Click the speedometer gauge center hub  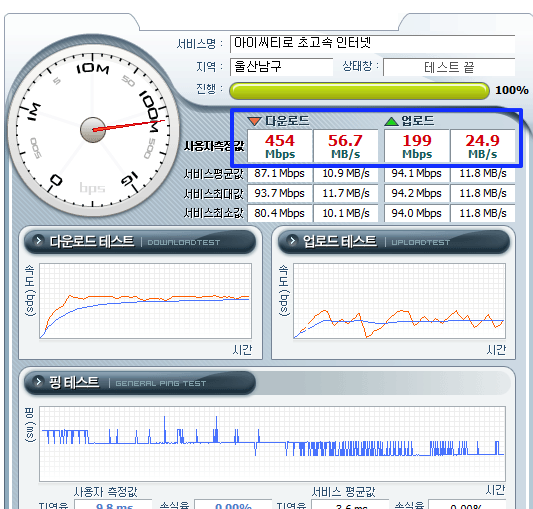click(x=92, y=130)
